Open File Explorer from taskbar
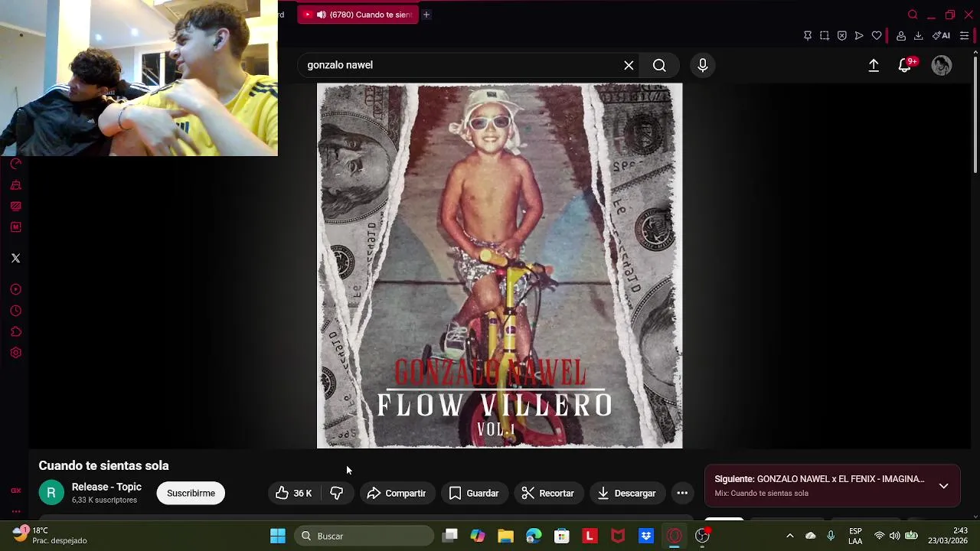This screenshot has width=980, height=551. click(505, 536)
